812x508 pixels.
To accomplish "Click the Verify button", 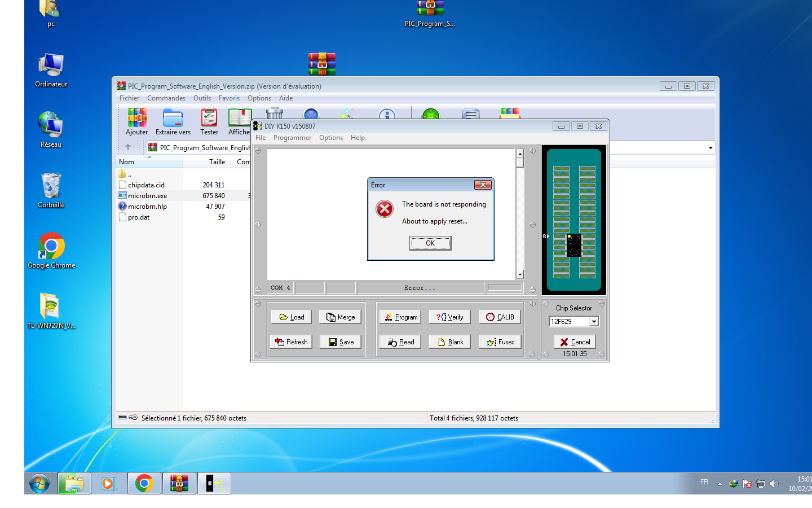I will click(x=449, y=317).
